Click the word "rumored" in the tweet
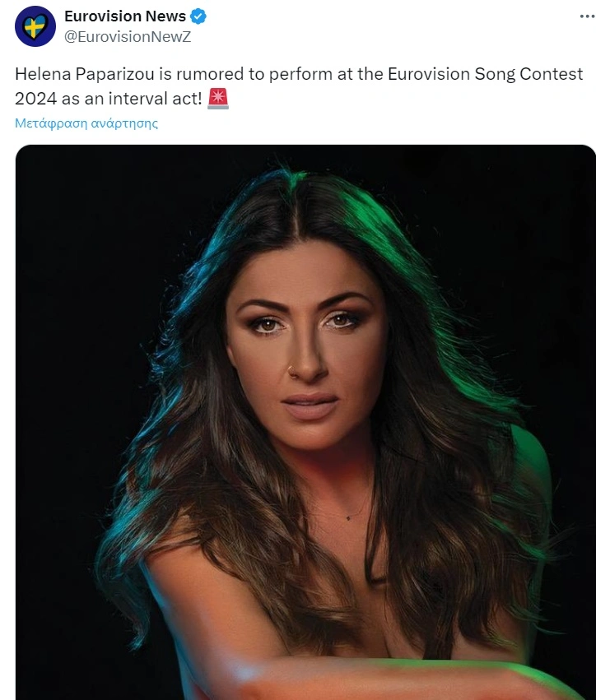The height and width of the screenshot is (700, 596). (x=210, y=74)
